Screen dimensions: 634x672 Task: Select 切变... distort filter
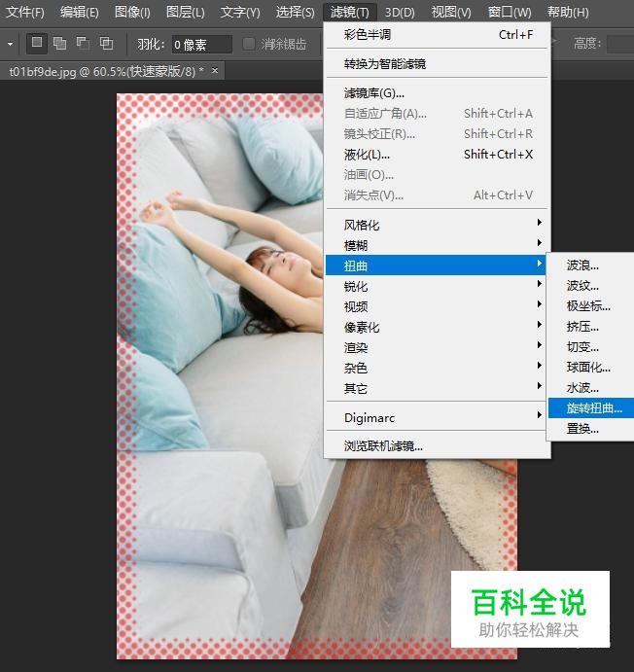click(x=591, y=347)
